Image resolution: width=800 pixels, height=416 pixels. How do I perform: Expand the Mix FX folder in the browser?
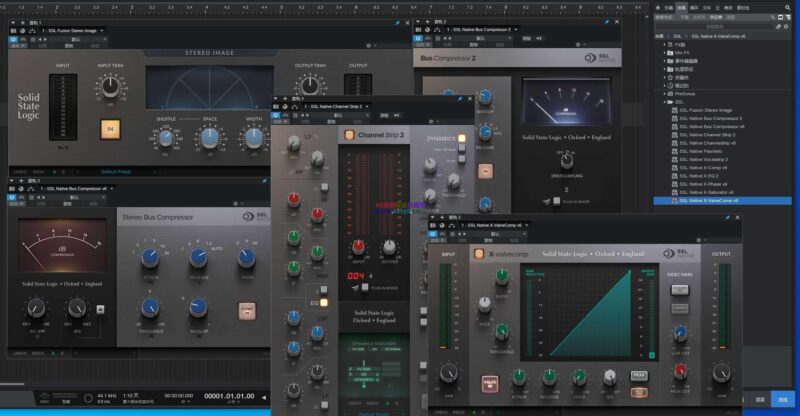(665, 53)
